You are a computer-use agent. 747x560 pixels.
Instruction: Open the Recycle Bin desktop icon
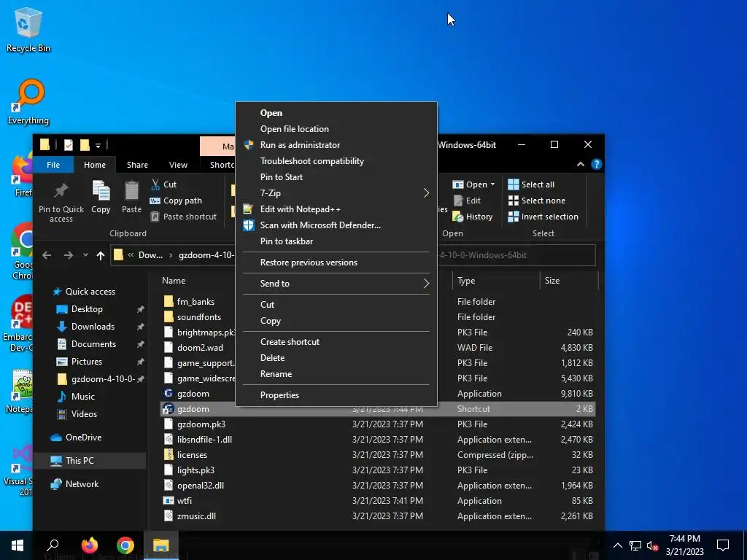[28, 29]
